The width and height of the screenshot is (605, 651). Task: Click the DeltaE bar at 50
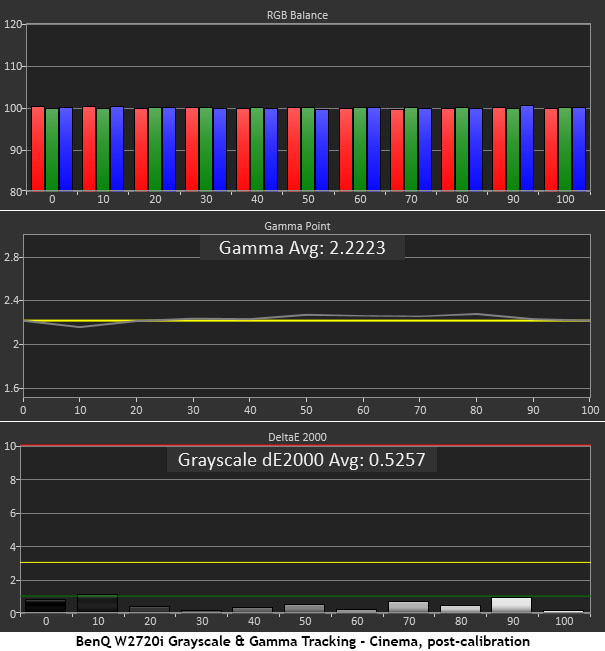tap(304, 608)
